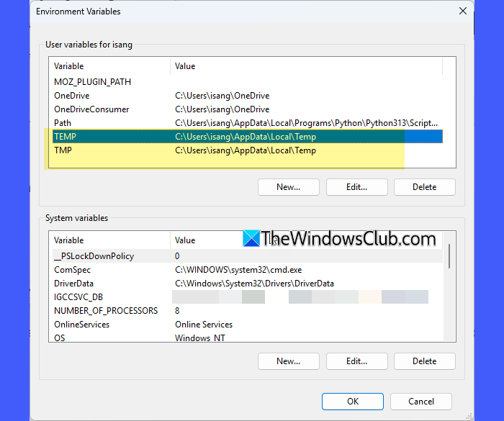
Task: Select the ComSpec system variable
Action: 248,270
